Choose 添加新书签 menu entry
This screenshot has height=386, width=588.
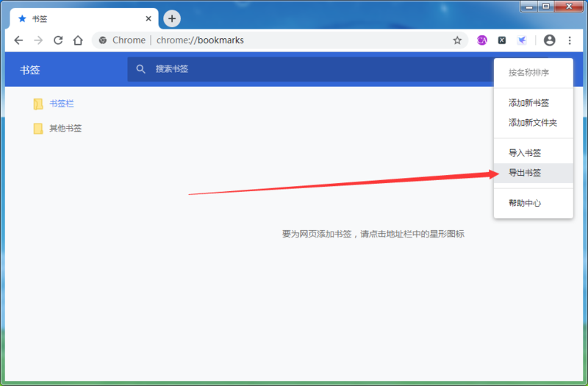click(x=534, y=103)
